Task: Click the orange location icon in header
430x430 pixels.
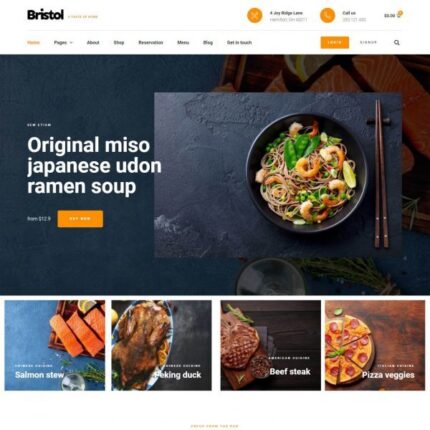Action: click(x=254, y=15)
